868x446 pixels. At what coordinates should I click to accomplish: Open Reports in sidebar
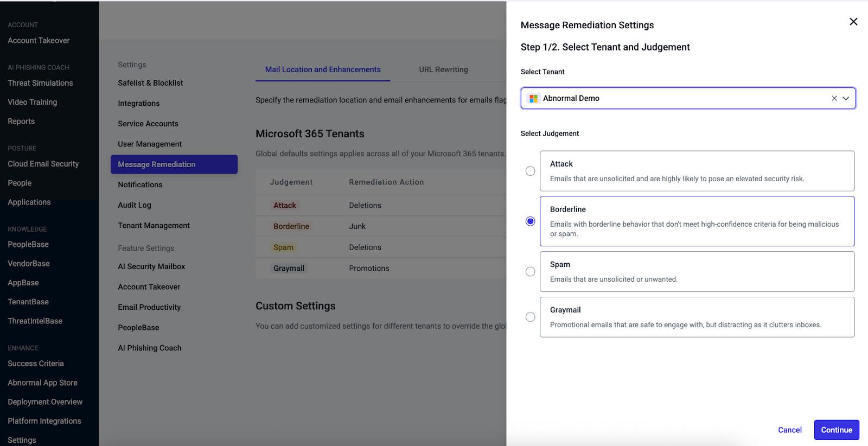pyautogui.click(x=21, y=122)
